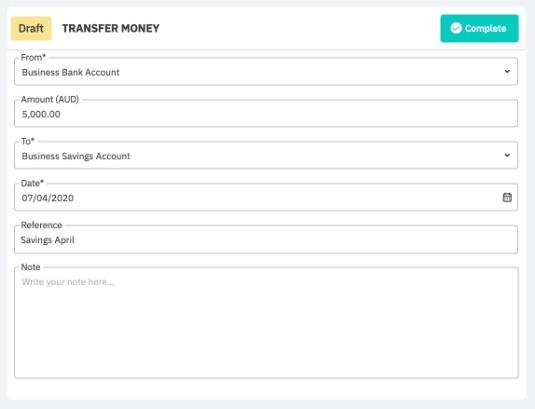Click the 'Write your note here...' placeholder
Viewport: 535px width, 409px height.
68,282
